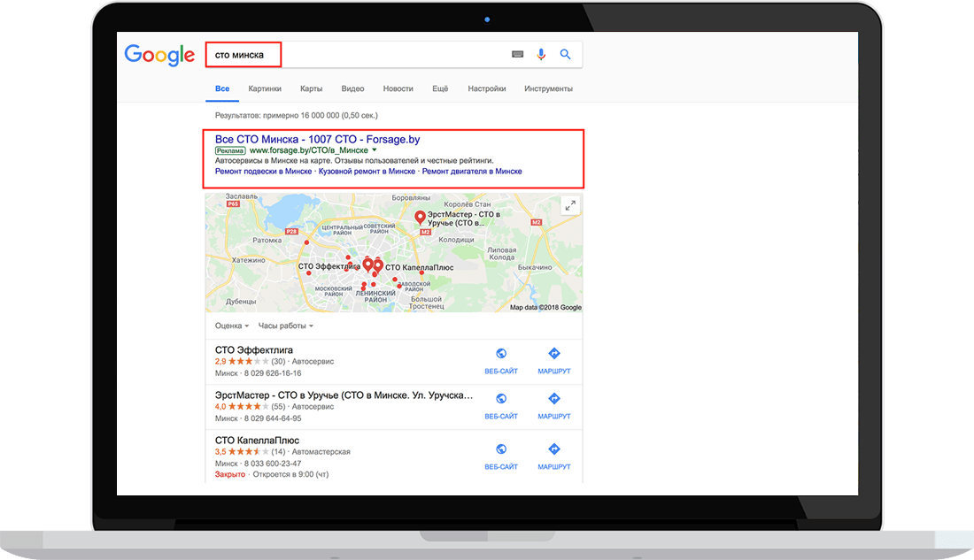Click phone 8 029 644-64-95
Image resolution: width=974 pixels, height=560 pixels.
tap(273, 418)
